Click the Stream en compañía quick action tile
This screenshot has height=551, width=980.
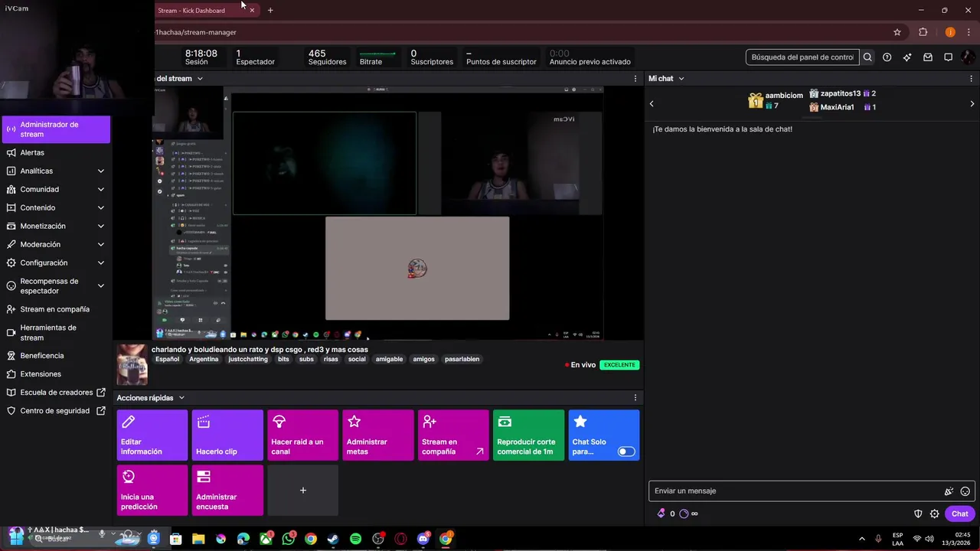click(x=453, y=435)
